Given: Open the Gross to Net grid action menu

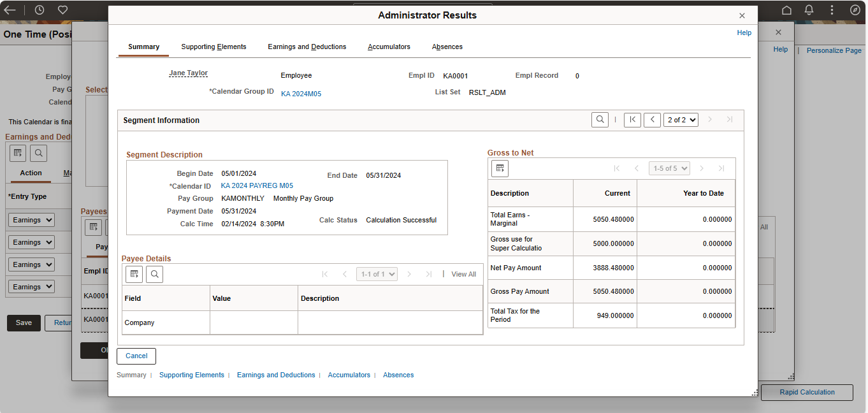Looking at the screenshot, I should pos(500,168).
